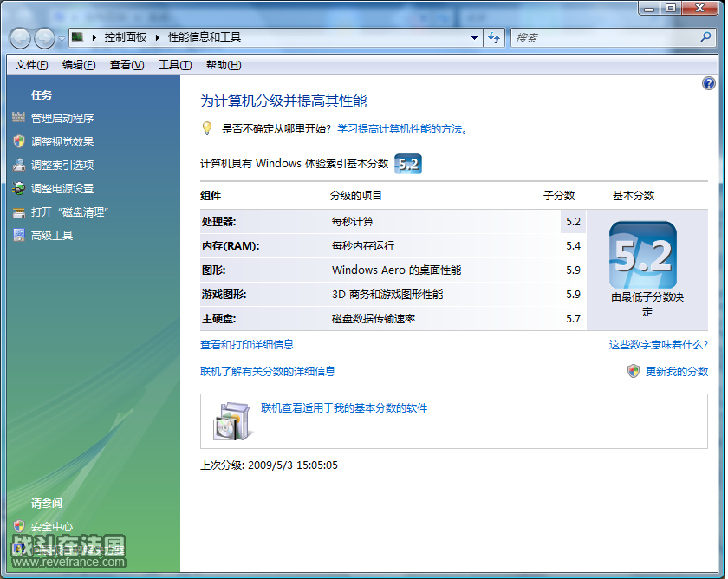Click the lightbulb tip icon
The height and width of the screenshot is (579, 728).
(x=207, y=128)
